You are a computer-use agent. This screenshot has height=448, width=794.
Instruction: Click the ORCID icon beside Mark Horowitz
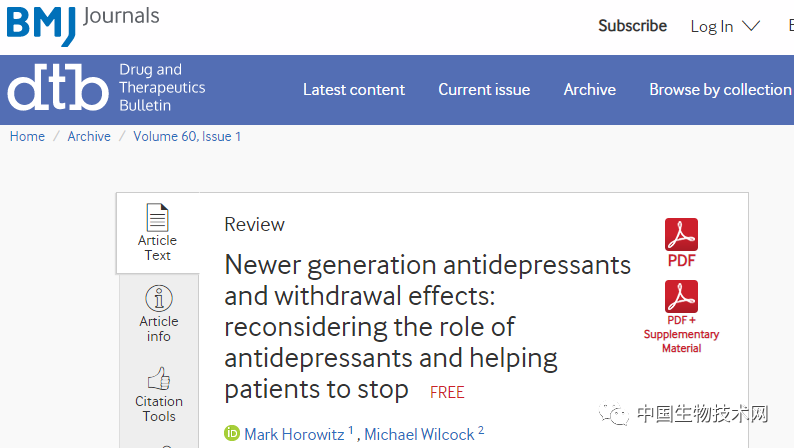[x=232, y=434]
